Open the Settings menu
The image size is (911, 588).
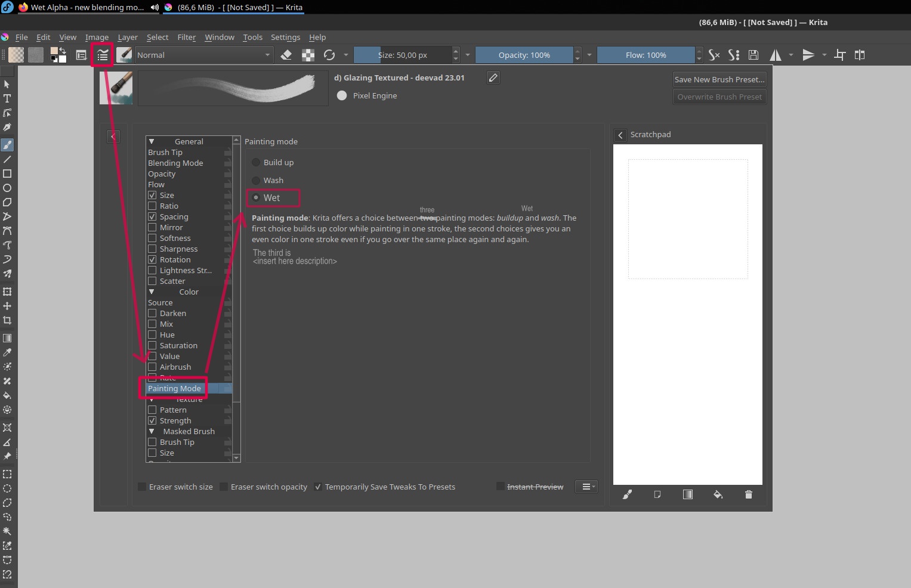[x=285, y=37]
